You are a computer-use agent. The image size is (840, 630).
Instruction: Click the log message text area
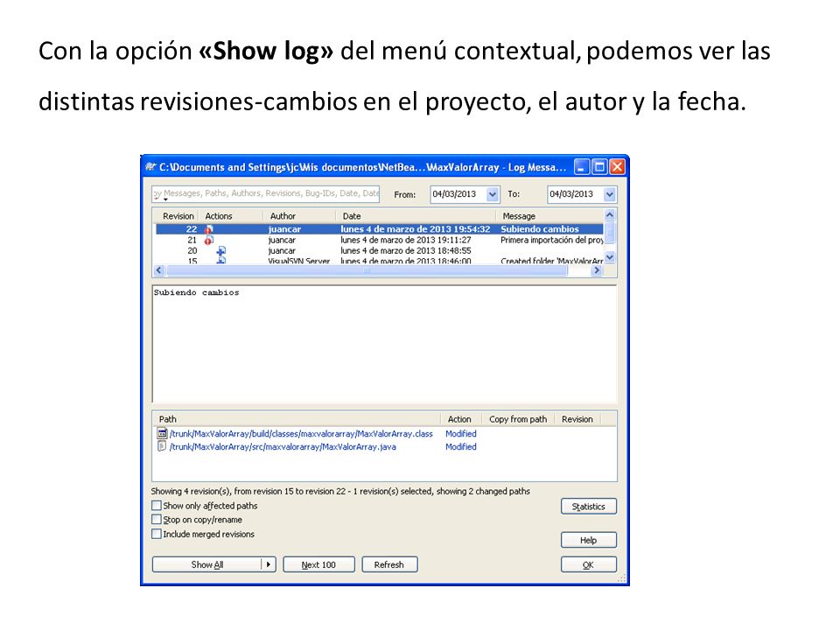tap(385, 344)
